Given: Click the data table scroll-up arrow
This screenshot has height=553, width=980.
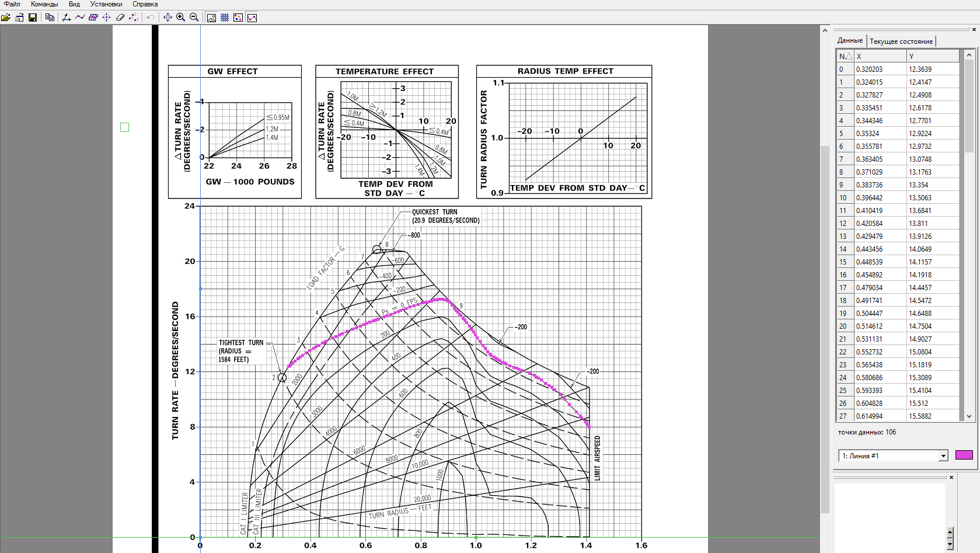Looking at the screenshot, I should 969,55.
